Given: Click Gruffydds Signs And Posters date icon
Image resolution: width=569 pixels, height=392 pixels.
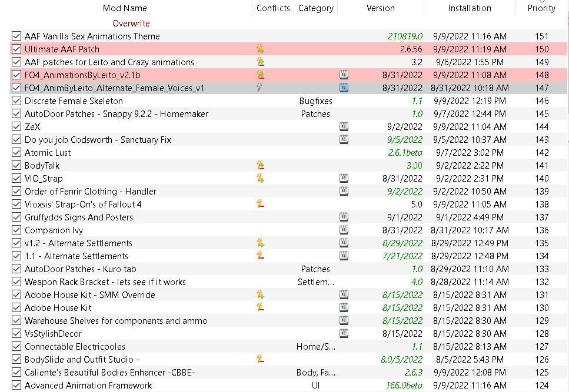Looking at the screenshot, I should coord(344,217).
